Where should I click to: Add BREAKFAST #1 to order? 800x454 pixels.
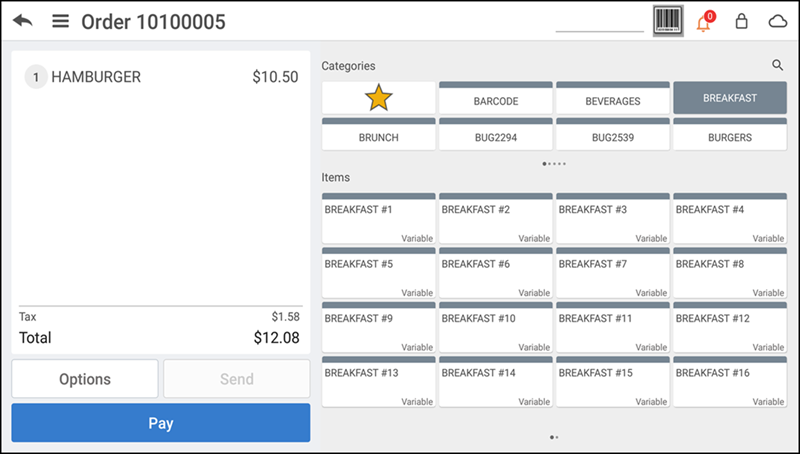[379, 218]
